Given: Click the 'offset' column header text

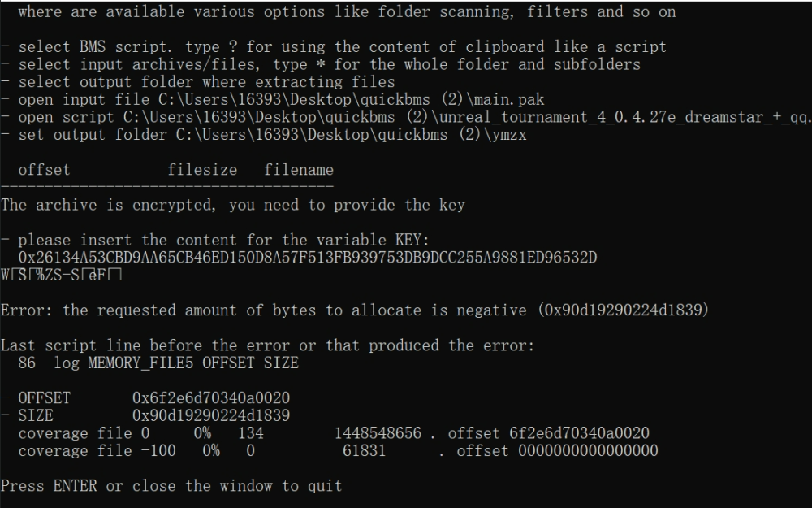Looking at the screenshot, I should [44, 170].
